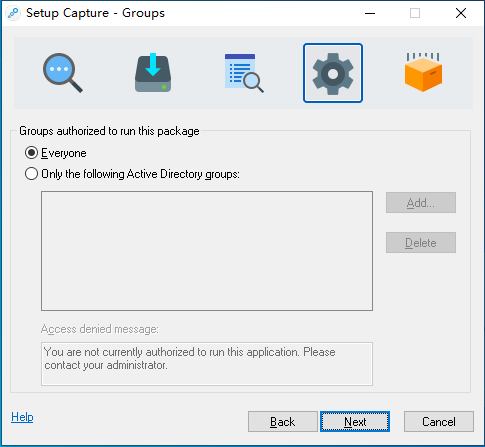The width and height of the screenshot is (485, 447).
Task: Click the Add... button
Action: coord(421,202)
